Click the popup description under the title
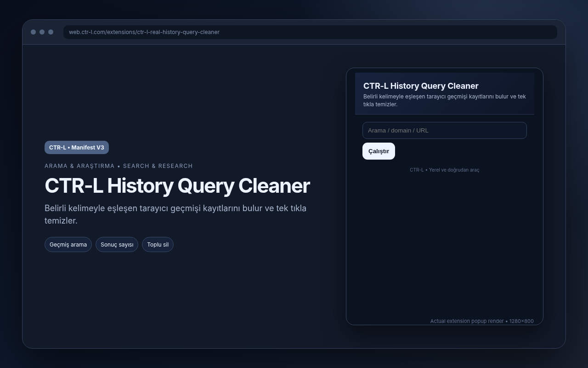588x368 pixels. tap(444, 100)
